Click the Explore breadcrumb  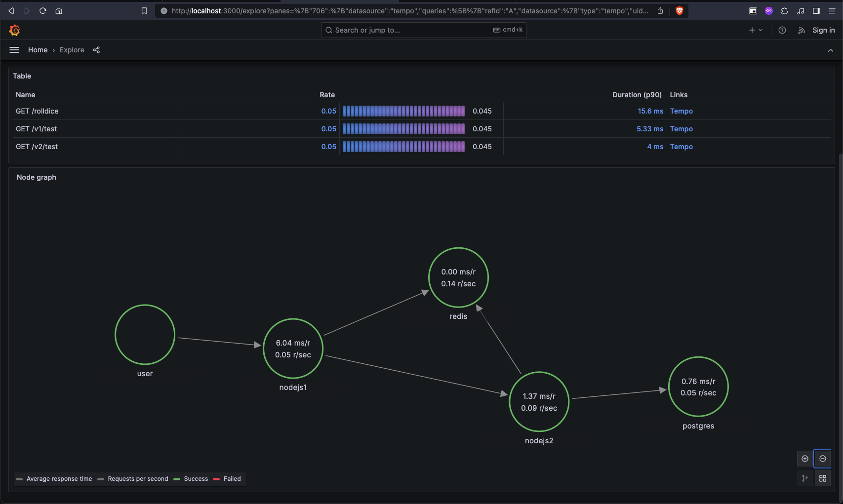pyautogui.click(x=72, y=50)
